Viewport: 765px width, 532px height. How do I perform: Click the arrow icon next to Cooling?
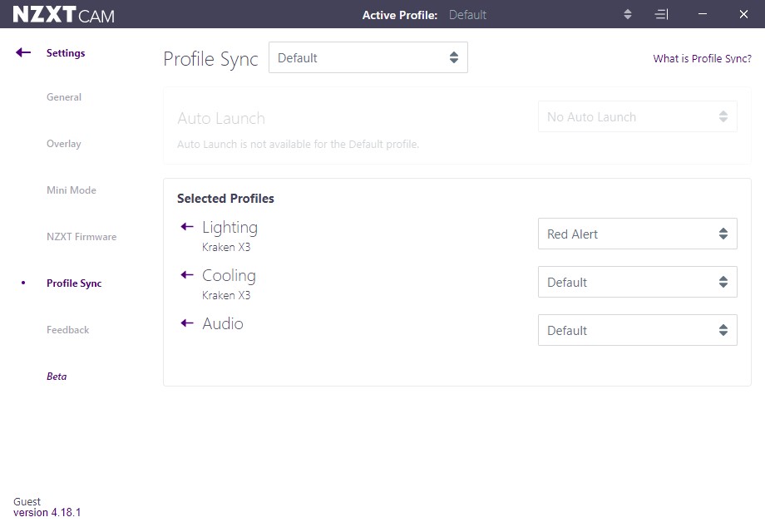187,275
